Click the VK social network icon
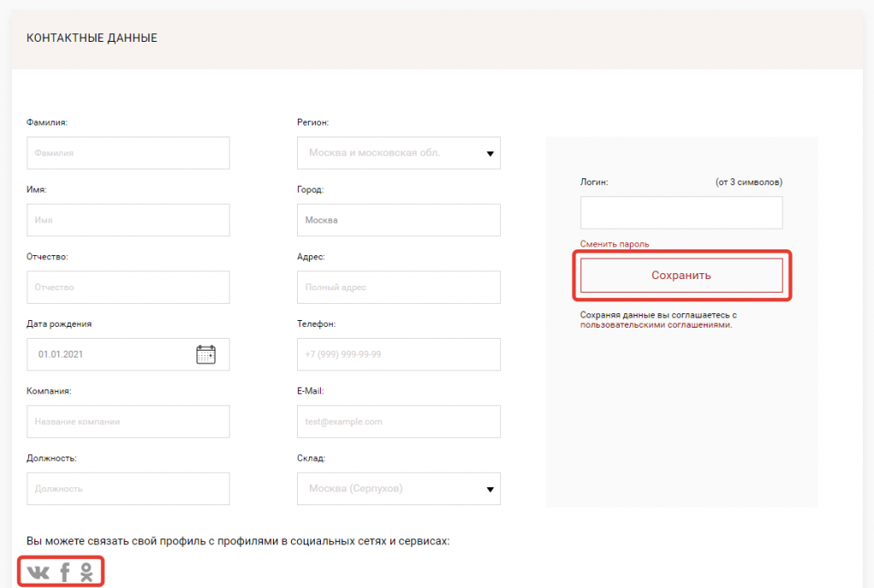 pyautogui.click(x=38, y=572)
